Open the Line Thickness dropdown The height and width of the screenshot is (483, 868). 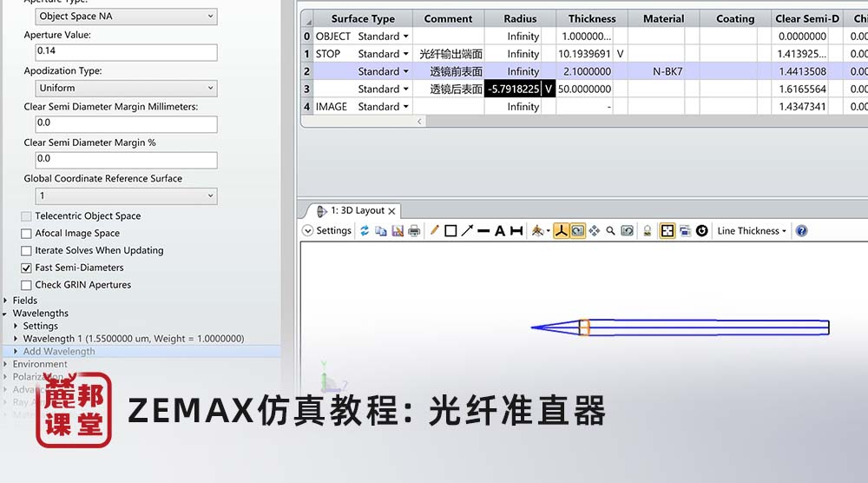[751, 231]
